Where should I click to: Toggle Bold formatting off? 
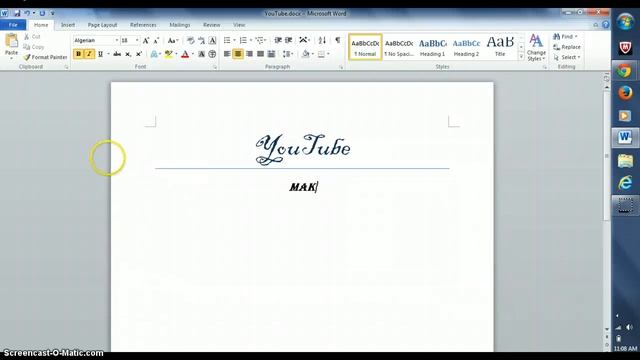(78, 54)
